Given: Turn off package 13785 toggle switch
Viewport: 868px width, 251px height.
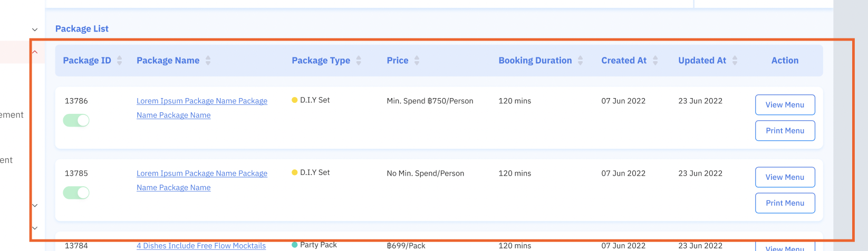Looking at the screenshot, I should [76, 193].
